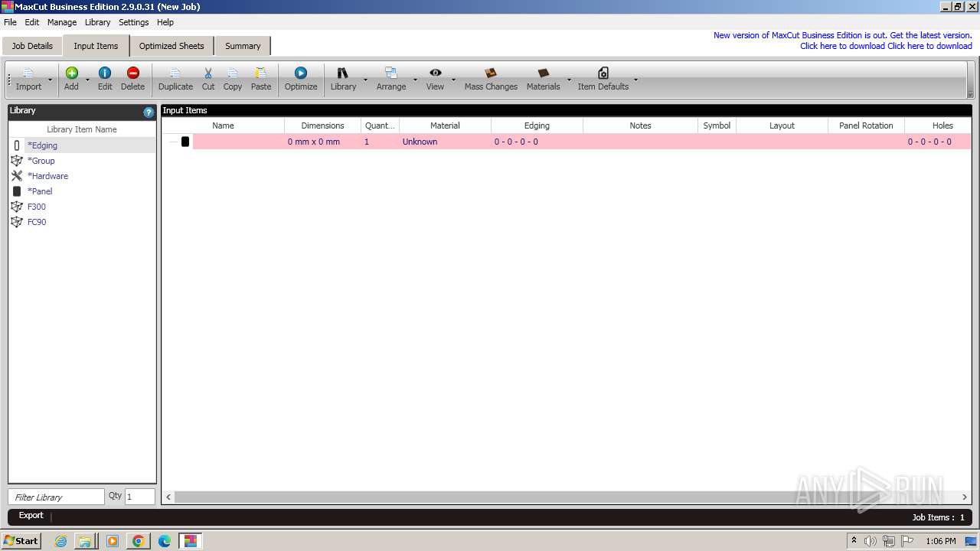Click the Export button
This screenshot has width=980, height=551.
[x=31, y=516]
